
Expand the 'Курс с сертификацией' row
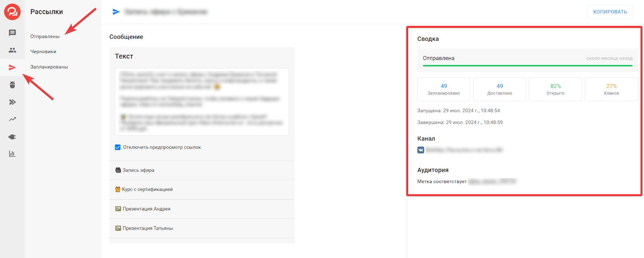[x=202, y=190]
